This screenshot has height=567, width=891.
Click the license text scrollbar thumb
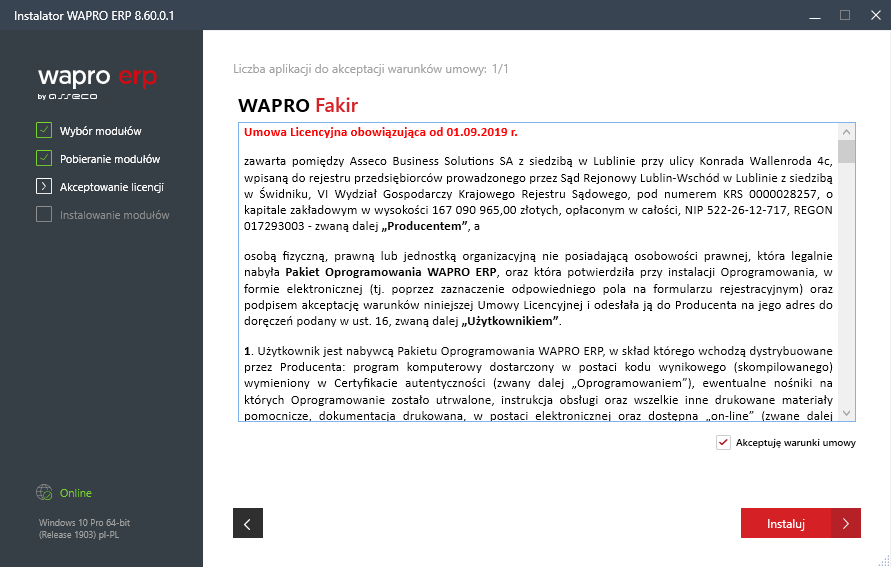(847, 151)
